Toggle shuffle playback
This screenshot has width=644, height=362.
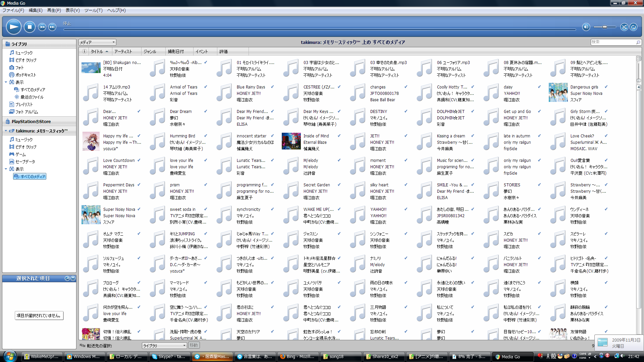tap(624, 27)
